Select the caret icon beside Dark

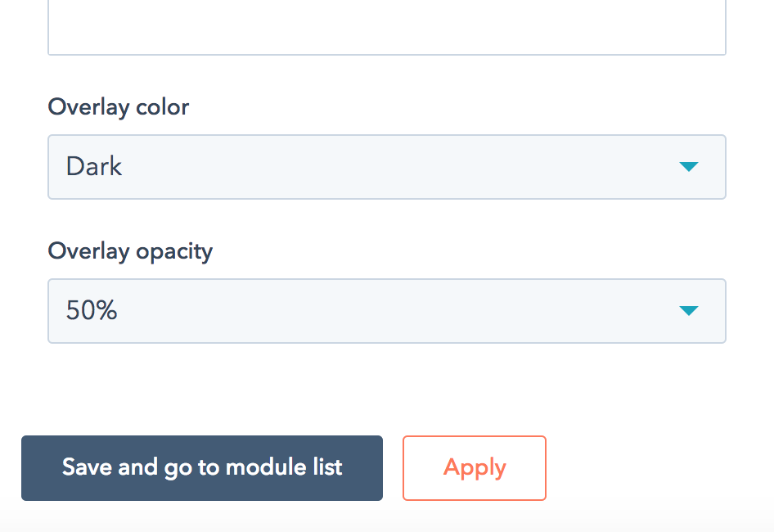688,167
